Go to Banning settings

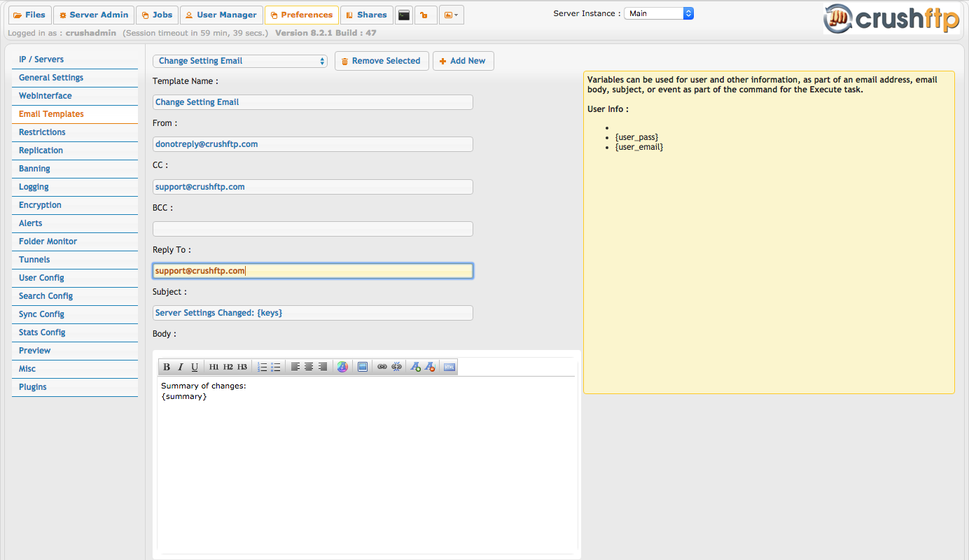pyautogui.click(x=75, y=169)
